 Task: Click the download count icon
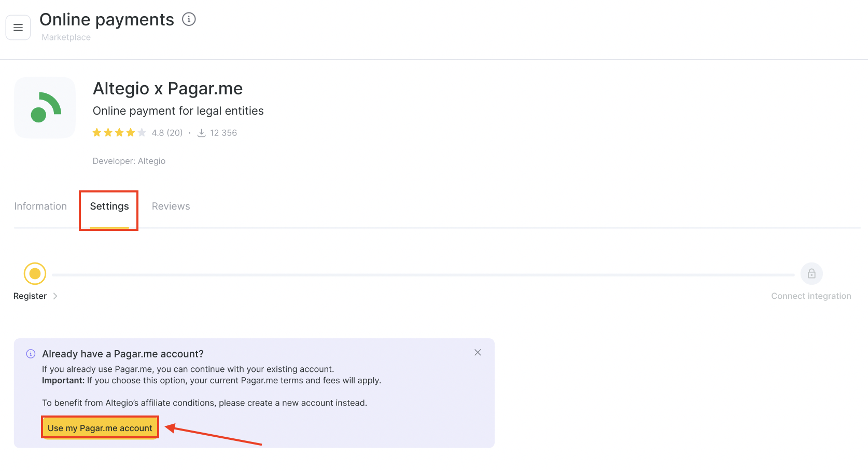(x=202, y=133)
